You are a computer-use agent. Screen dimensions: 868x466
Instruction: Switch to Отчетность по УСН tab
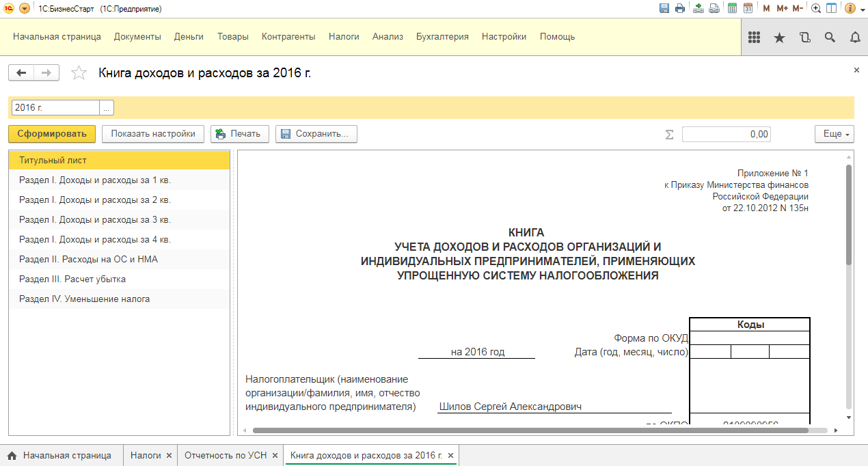coord(226,455)
